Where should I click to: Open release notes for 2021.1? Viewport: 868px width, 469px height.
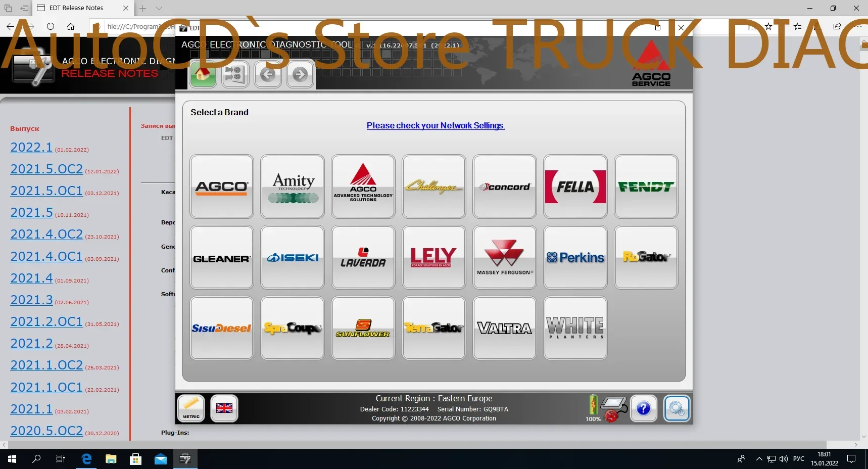click(31, 409)
